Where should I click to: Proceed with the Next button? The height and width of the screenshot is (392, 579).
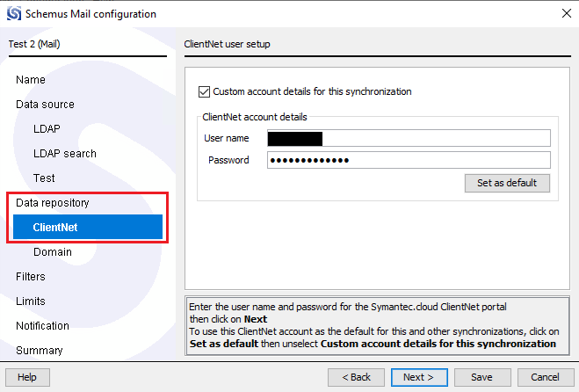[419, 377]
